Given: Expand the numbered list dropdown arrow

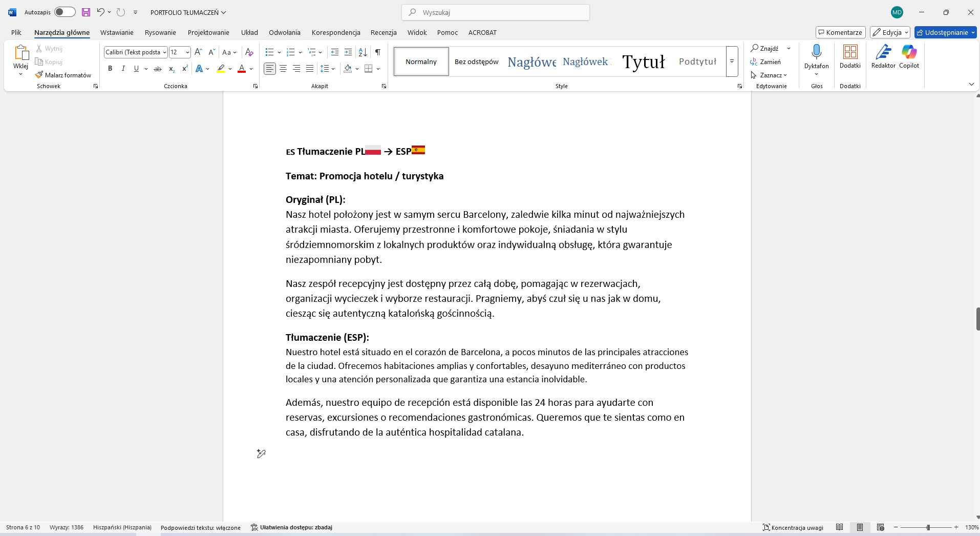Looking at the screenshot, I should pyautogui.click(x=300, y=52).
